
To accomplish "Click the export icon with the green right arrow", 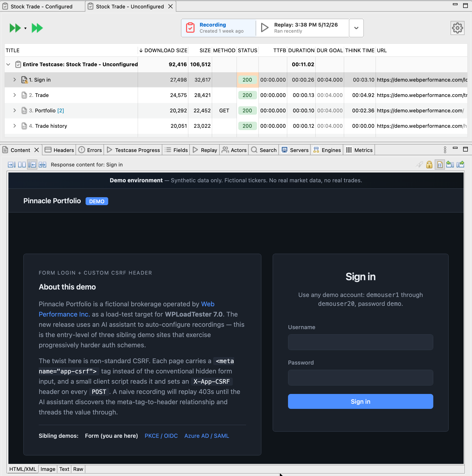I will point(460,164).
